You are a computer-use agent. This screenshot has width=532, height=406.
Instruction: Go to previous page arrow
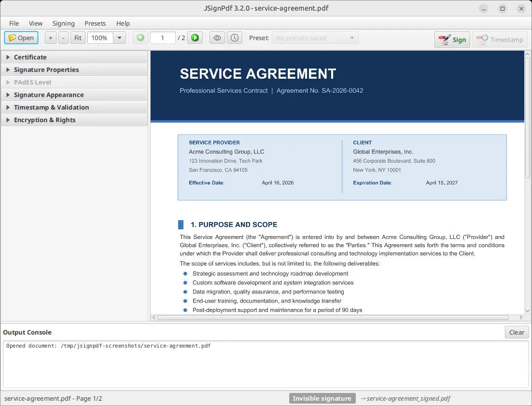140,38
